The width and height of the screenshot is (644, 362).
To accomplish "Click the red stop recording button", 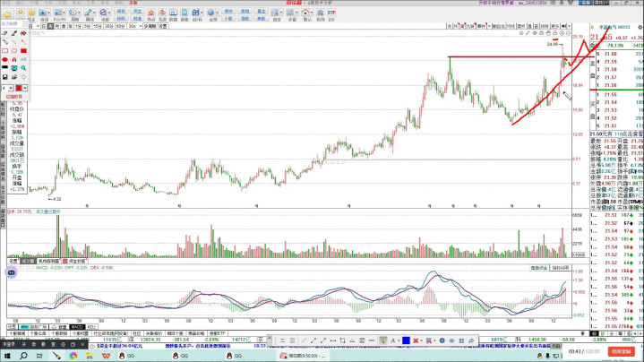I will point(626,352).
